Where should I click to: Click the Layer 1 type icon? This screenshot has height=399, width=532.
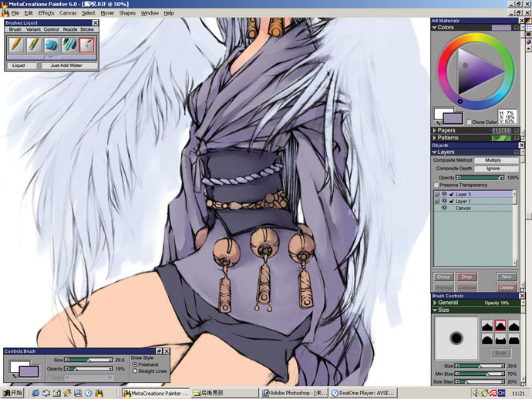[x=437, y=201]
